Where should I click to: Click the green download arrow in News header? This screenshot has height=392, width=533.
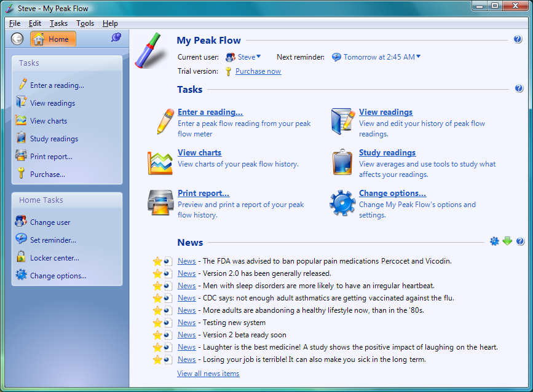pos(507,241)
